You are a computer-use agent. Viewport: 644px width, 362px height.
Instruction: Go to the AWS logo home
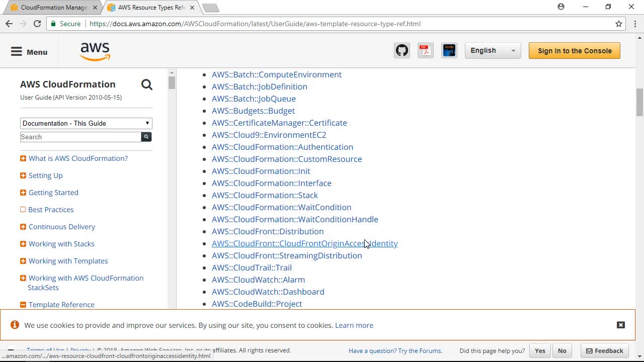(x=95, y=51)
